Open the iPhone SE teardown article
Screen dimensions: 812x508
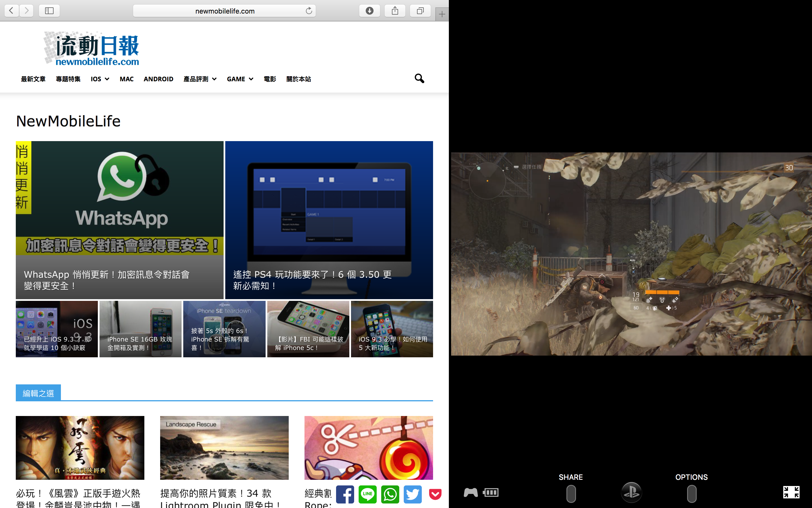coord(224,329)
